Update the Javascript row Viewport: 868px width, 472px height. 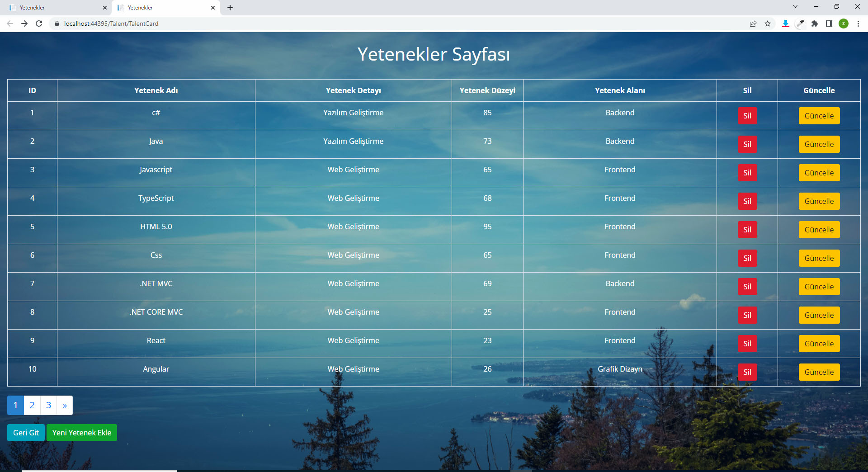[819, 173]
